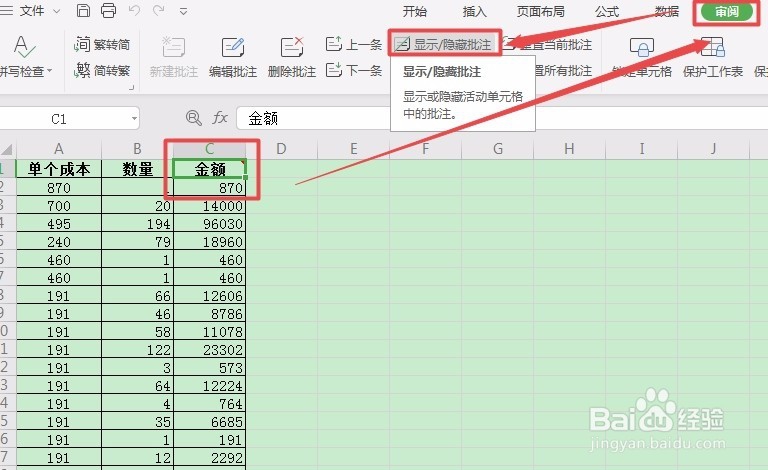Screen dimensions: 768x470
Task: Click the save disk icon
Action: point(83,10)
